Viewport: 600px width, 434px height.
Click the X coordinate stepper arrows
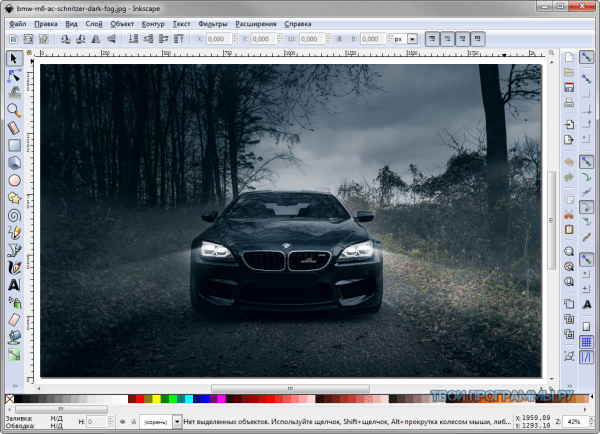235,39
